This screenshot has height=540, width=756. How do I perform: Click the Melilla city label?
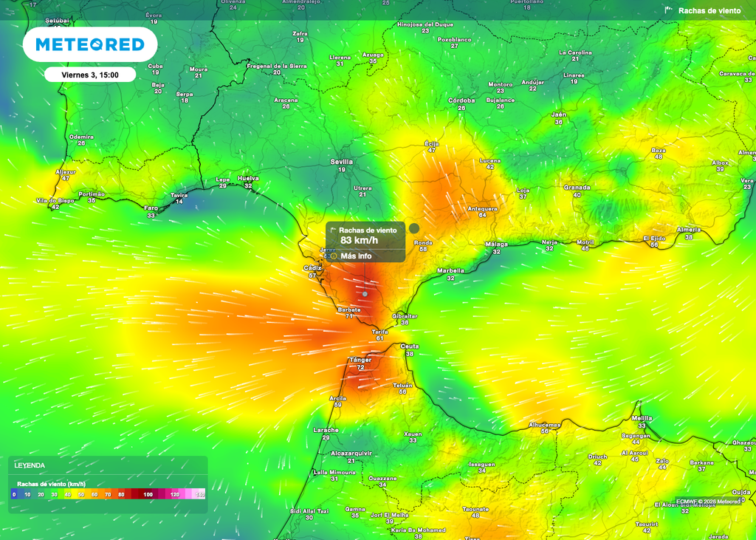[x=642, y=418]
